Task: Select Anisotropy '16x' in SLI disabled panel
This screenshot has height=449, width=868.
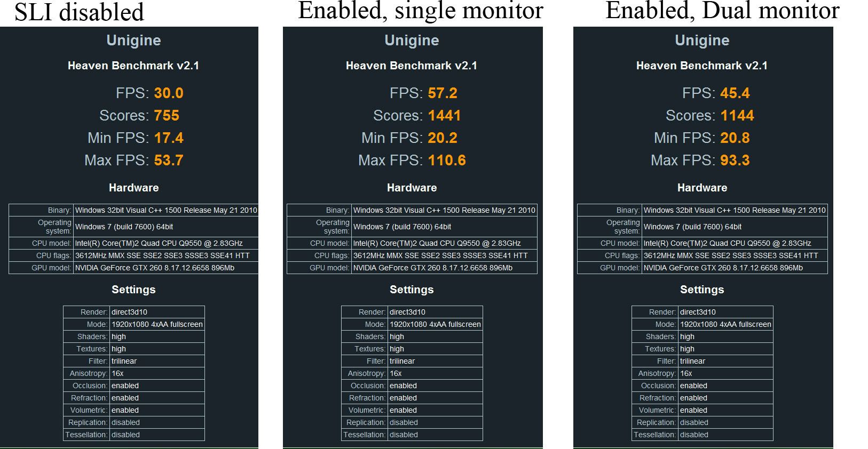Action: [117, 373]
